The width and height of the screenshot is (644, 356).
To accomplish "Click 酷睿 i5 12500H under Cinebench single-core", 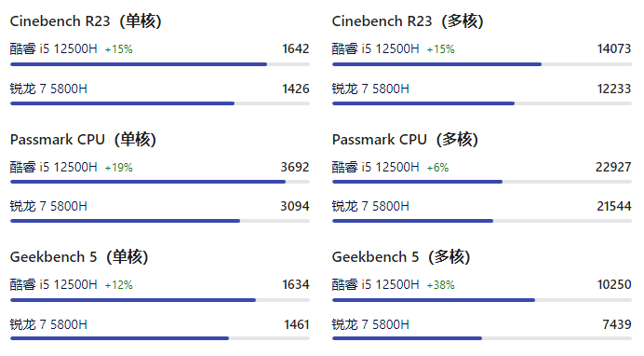I will (53, 48).
